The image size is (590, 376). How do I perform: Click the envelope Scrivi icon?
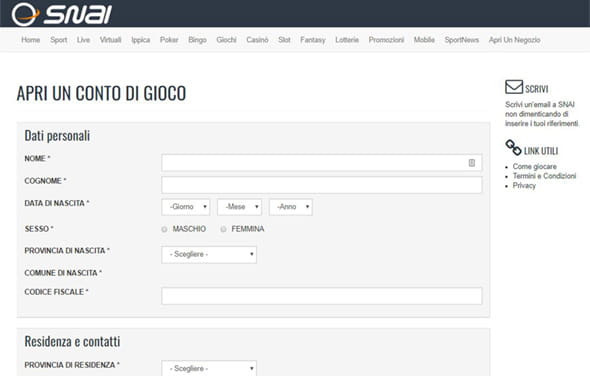point(514,87)
